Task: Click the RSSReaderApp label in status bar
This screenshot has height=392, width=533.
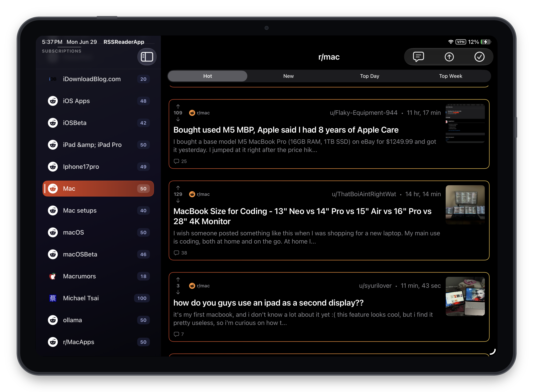Action: (x=124, y=42)
